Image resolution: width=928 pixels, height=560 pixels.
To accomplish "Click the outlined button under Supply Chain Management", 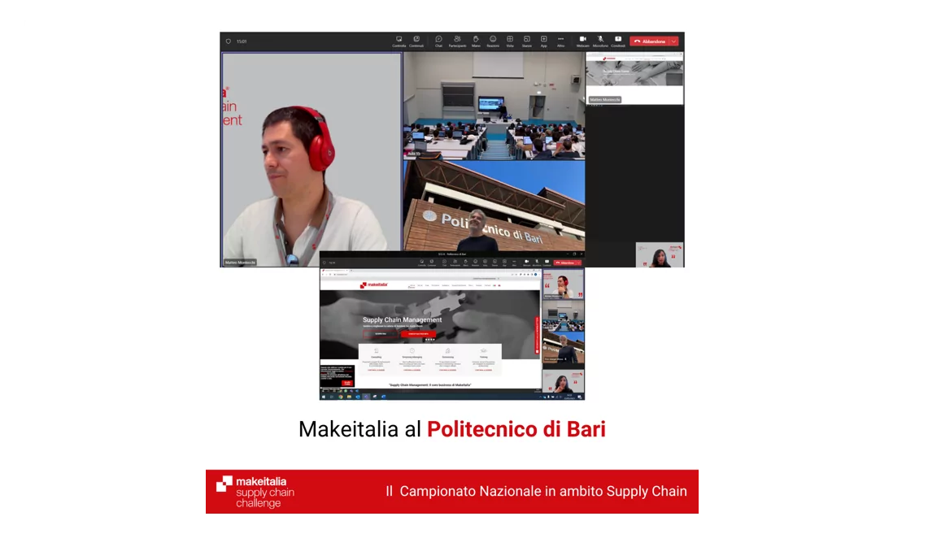I will pos(381,334).
